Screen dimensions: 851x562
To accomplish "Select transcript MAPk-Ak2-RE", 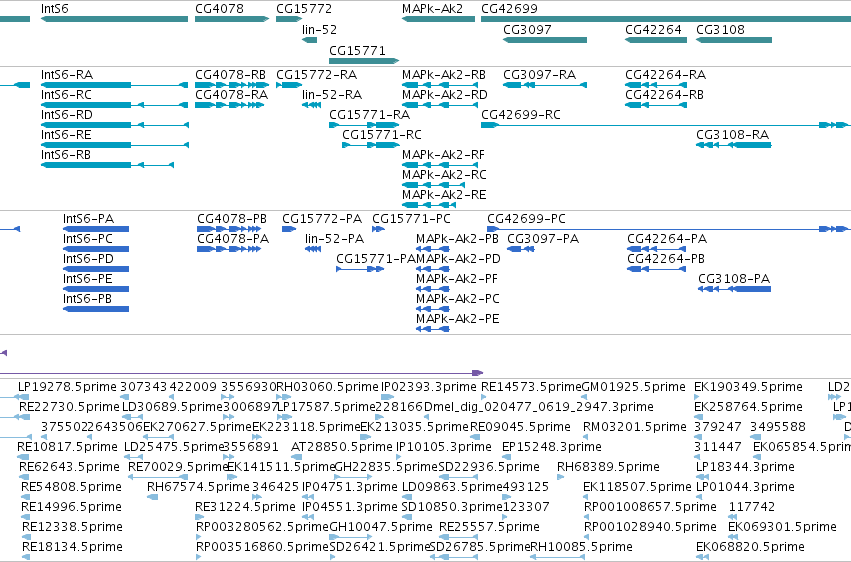I will (429, 205).
